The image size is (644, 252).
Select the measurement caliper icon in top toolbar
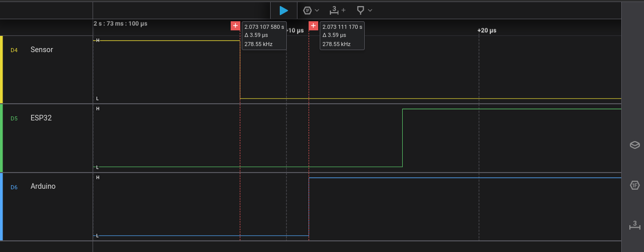click(334, 10)
